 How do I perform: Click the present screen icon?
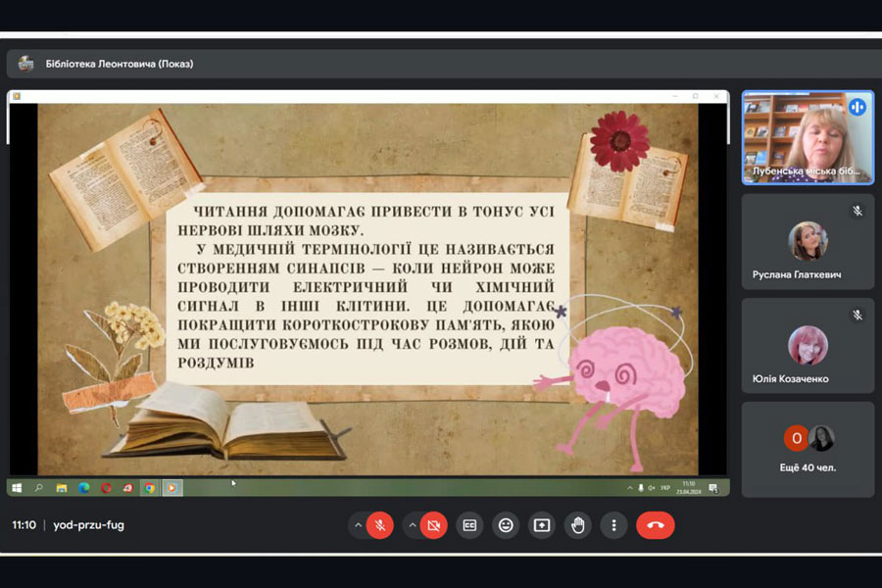542,525
